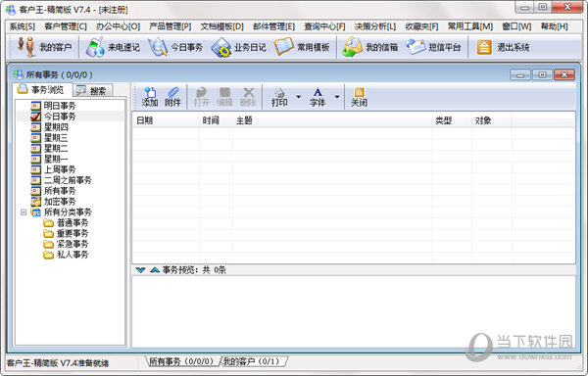Open 业务日记 business diary
The width and height of the screenshot is (588, 376).
[x=238, y=47]
